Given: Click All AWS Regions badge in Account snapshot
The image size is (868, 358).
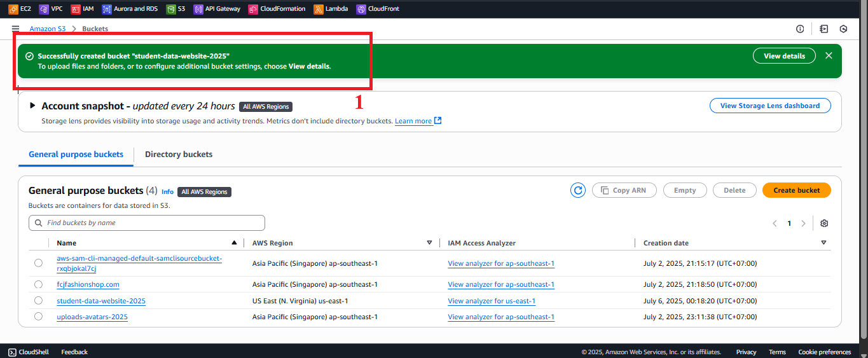Looking at the screenshot, I should coord(266,107).
